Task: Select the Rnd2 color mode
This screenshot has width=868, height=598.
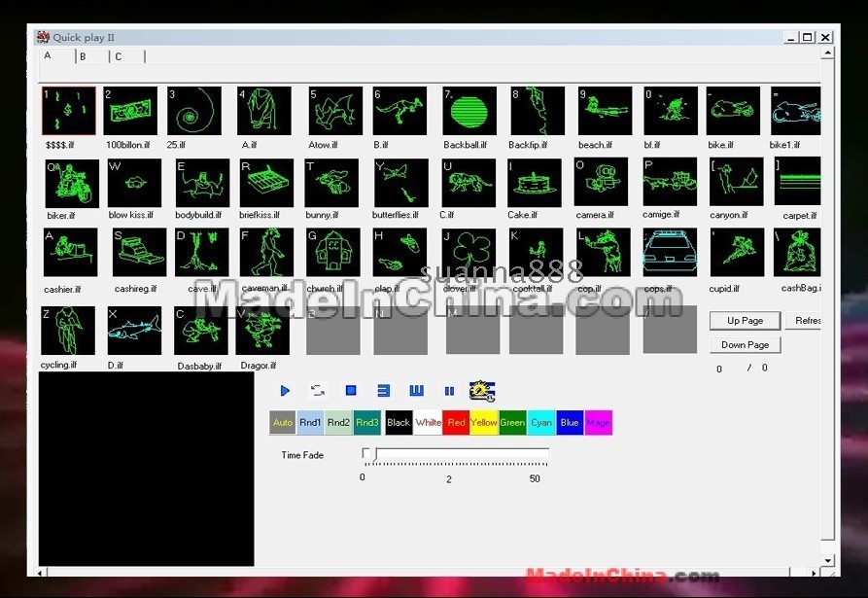Action: point(338,422)
